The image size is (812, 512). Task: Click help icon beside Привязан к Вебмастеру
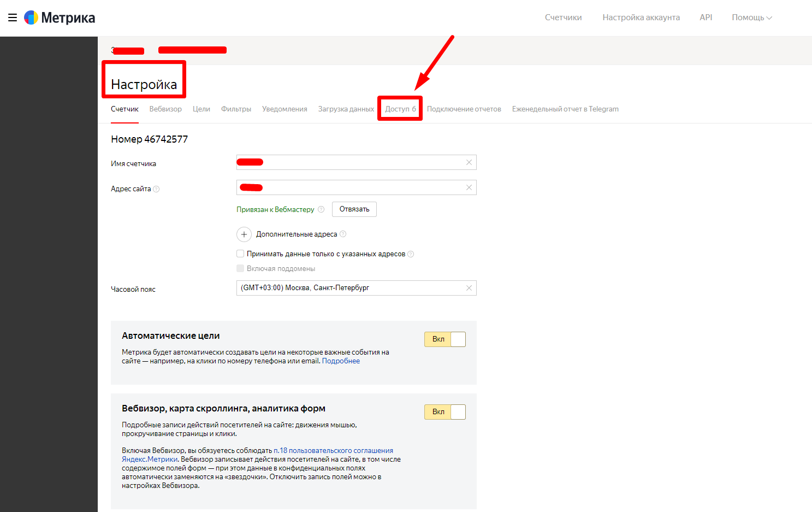[321, 209]
